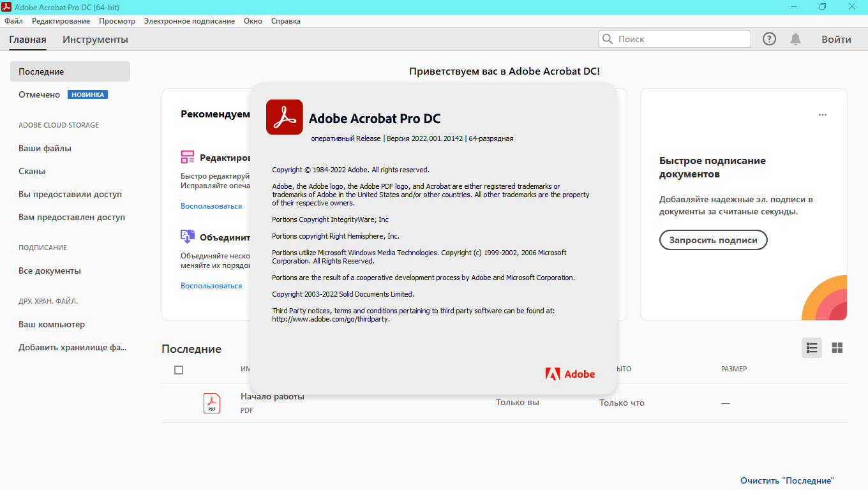This screenshot has height=490, width=868.
Task: Switch to list view layout
Action: 812,348
